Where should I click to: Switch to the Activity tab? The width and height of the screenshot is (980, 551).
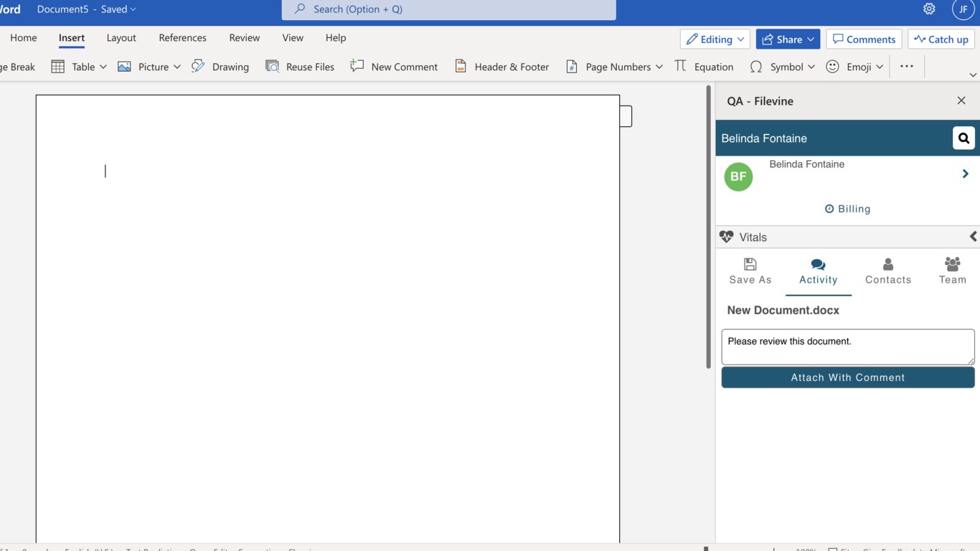pos(819,271)
